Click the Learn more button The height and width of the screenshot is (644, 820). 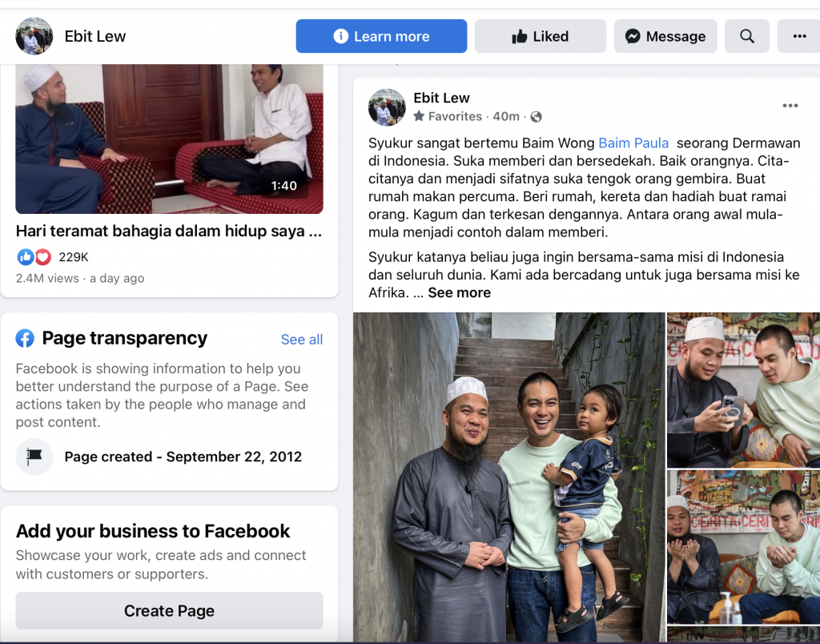[381, 36]
